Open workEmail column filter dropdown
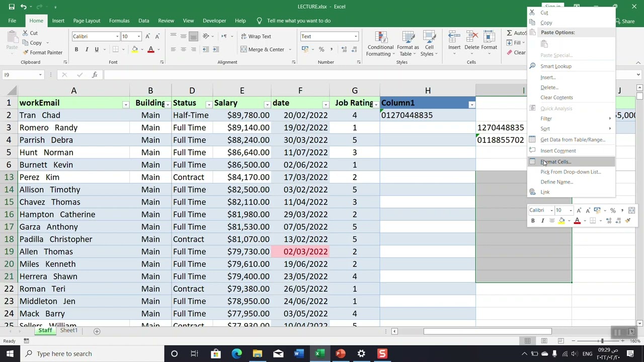The height and width of the screenshot is (362, 644). tap(125, 104)
